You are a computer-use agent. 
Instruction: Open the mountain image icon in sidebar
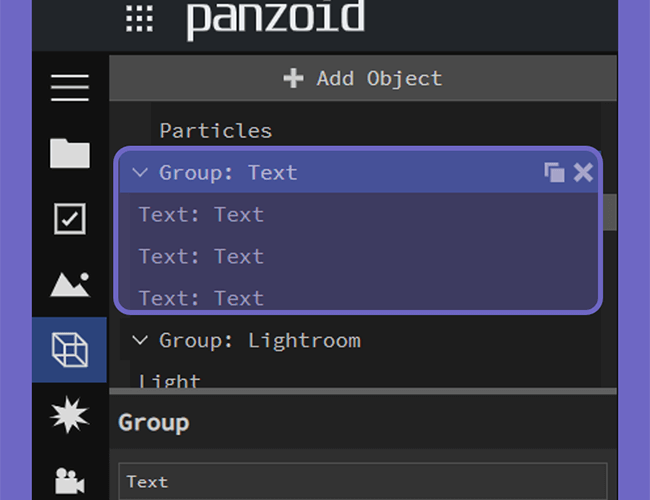(x=70, y=284)
